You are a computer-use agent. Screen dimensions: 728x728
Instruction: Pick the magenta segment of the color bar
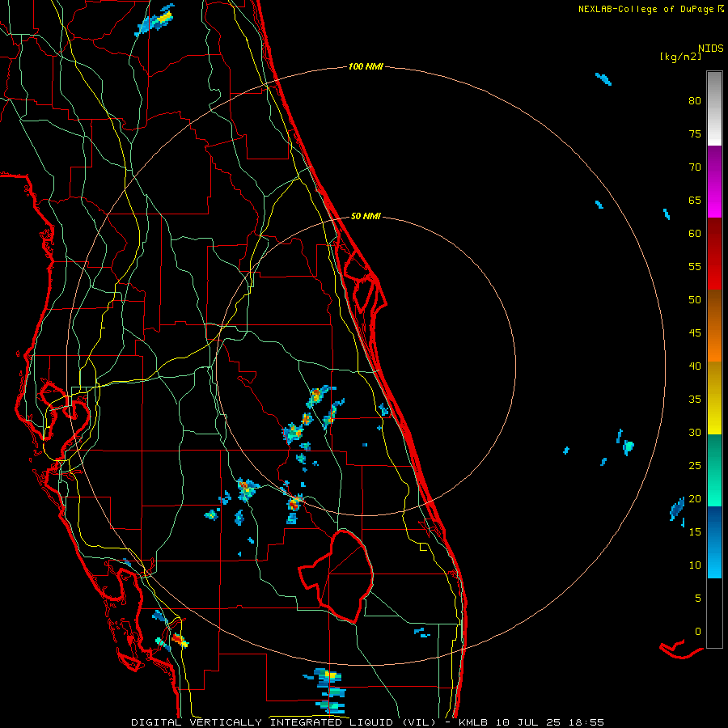point(714,181)
